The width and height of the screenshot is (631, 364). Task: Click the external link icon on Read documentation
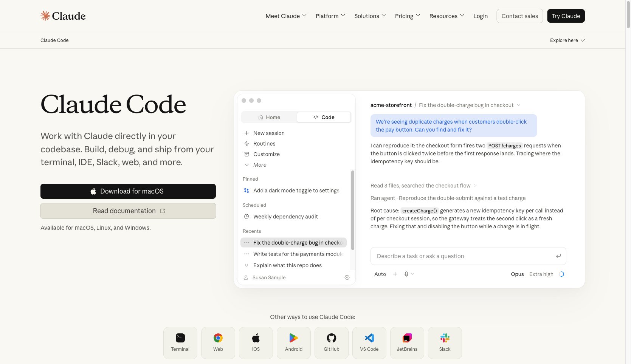(x=163, y=211)
